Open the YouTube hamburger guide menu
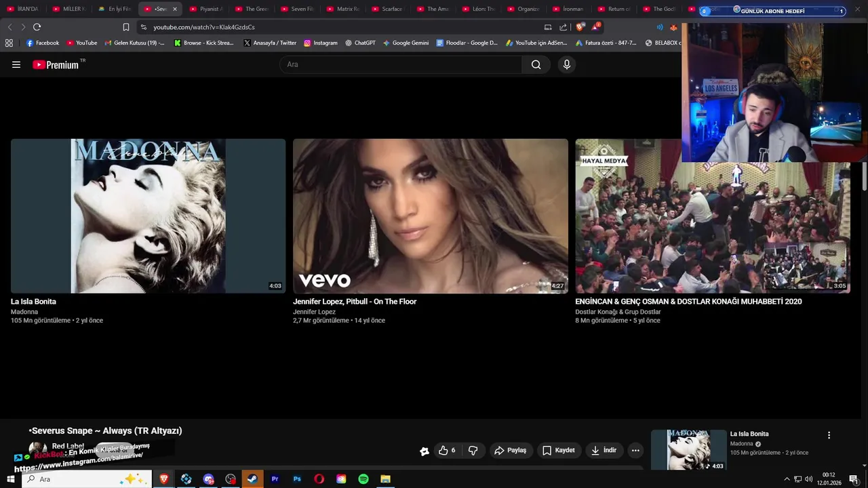868x488 pixels. point(16,64)
